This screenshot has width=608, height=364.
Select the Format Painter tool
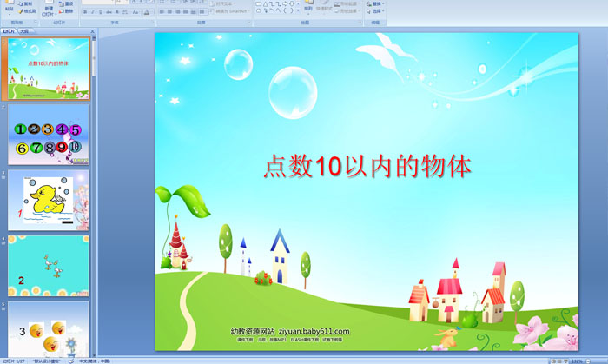27,11
